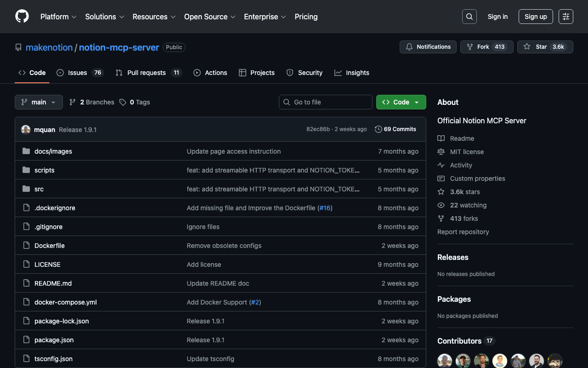
Task: Click the appearance settings icon in header
Action: (565, 17)
